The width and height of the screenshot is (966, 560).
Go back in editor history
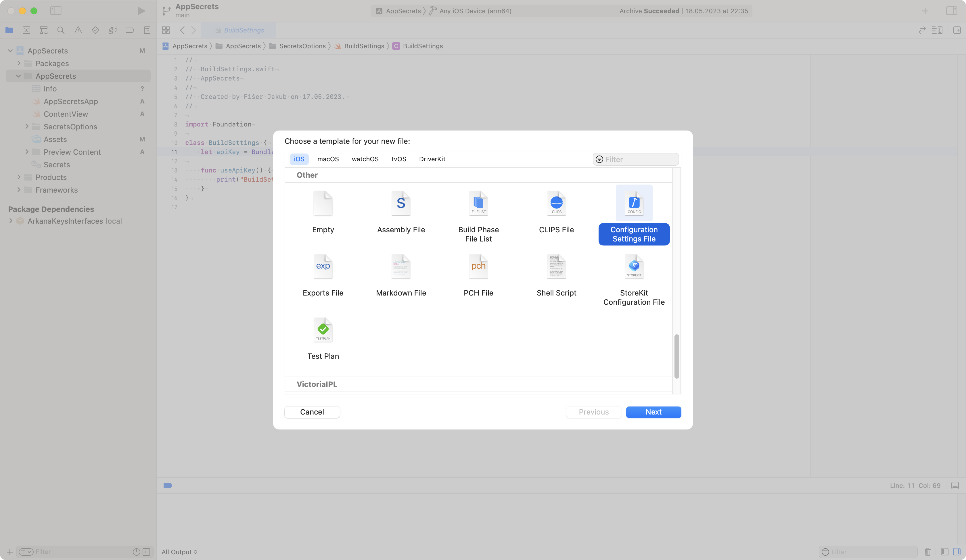(183, 30)
